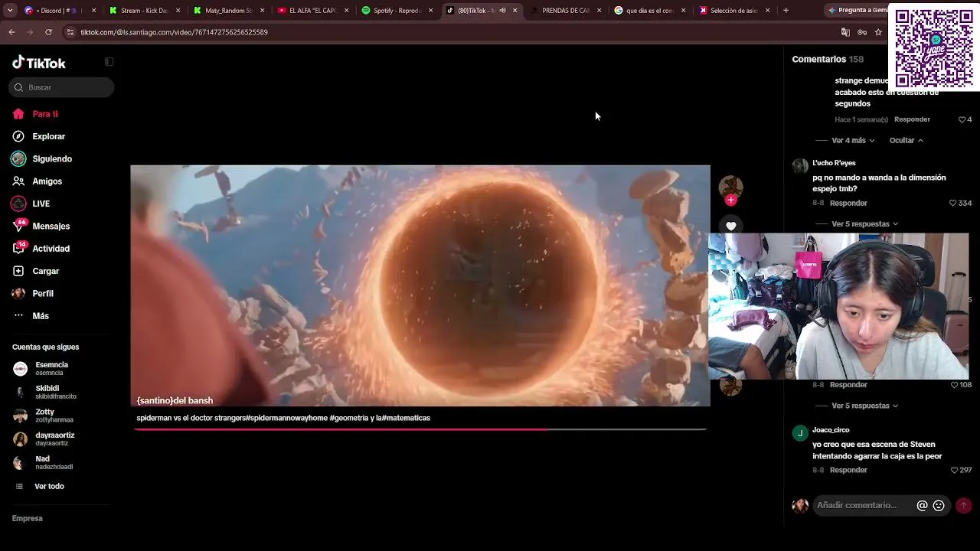Click the browser address bar URL

click(175, 32)
